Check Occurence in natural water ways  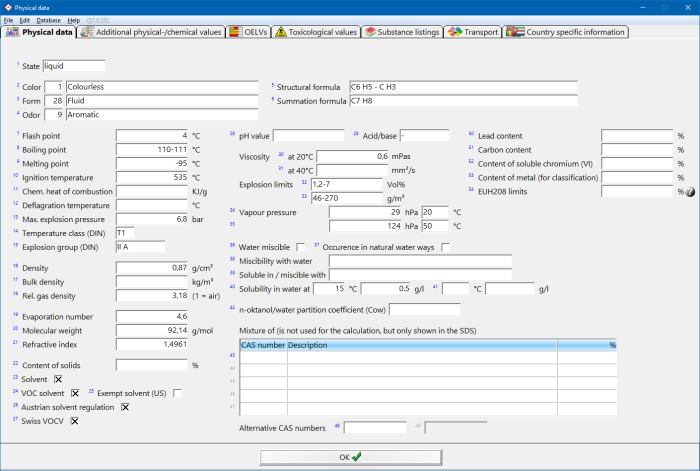[x=446, y=247]
